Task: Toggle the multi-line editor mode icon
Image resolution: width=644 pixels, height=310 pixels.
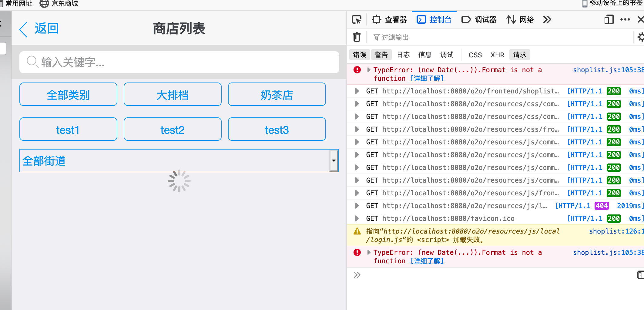Action: 640,275
